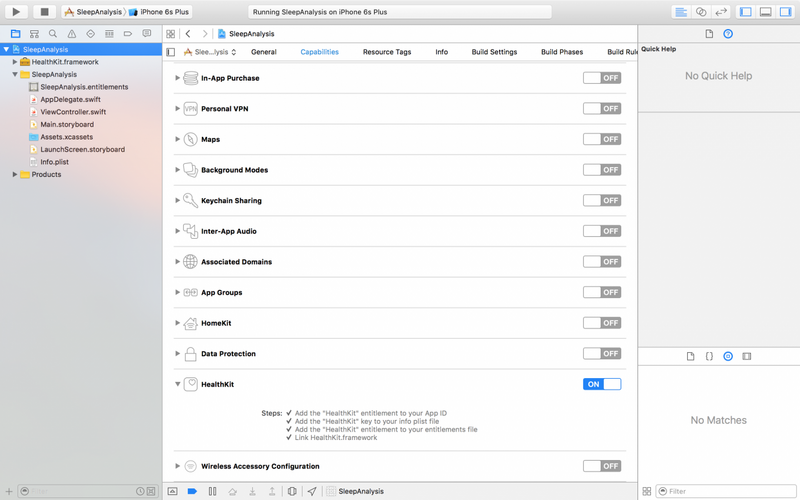Select Main.storyboard in the navigator

67,124
